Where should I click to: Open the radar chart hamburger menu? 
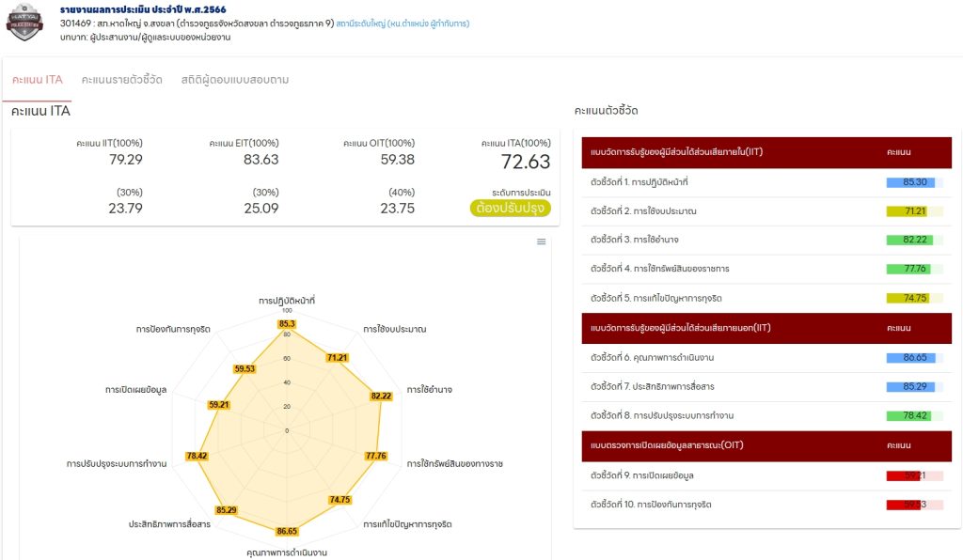pos(541,241)
